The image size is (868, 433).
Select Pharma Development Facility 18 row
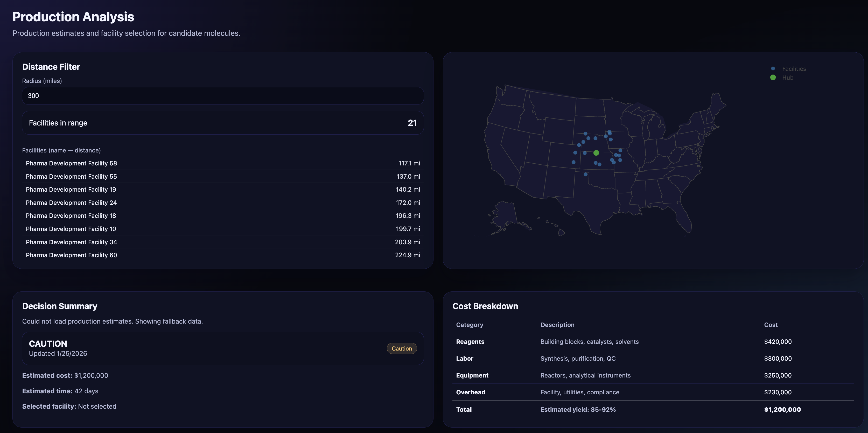point(71,216)
